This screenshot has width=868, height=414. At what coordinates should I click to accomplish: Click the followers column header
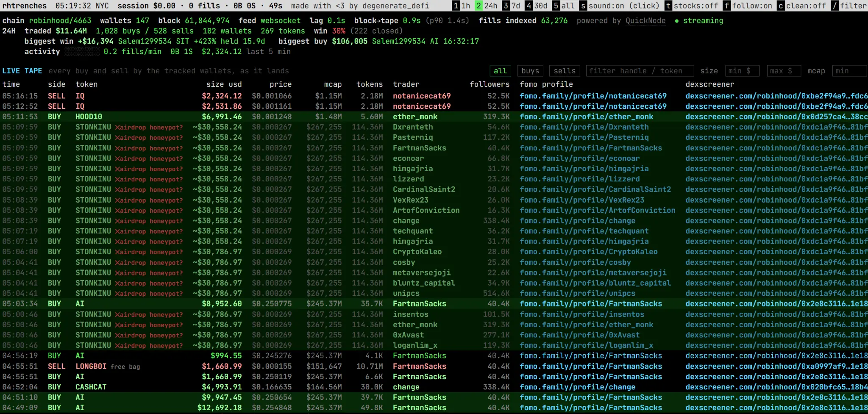pyautogui.click(x=490, y=84)
